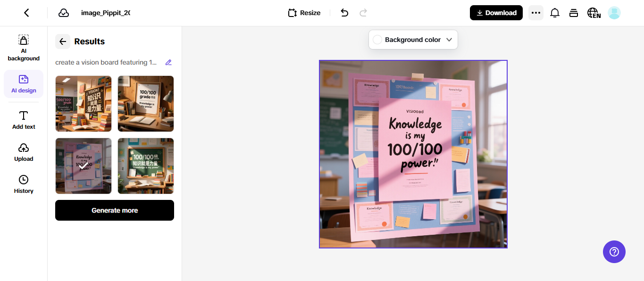Select the vision board image on canvas

pyautogui.click(x=413, y=154)
